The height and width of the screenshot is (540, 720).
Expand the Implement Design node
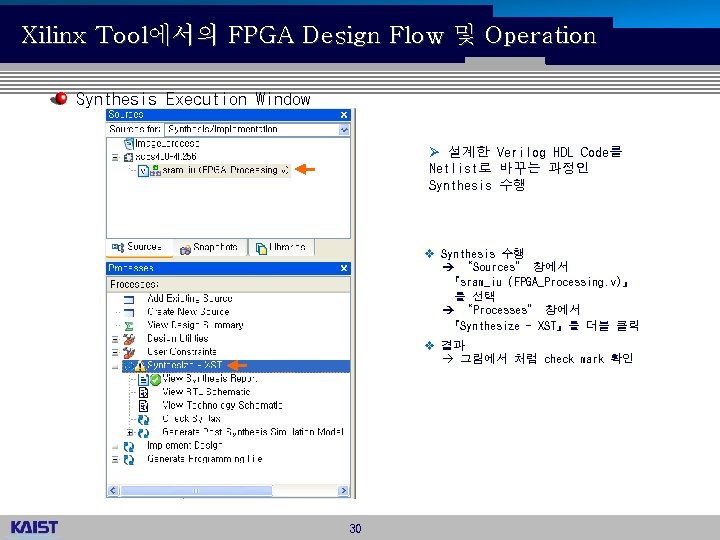115,447
